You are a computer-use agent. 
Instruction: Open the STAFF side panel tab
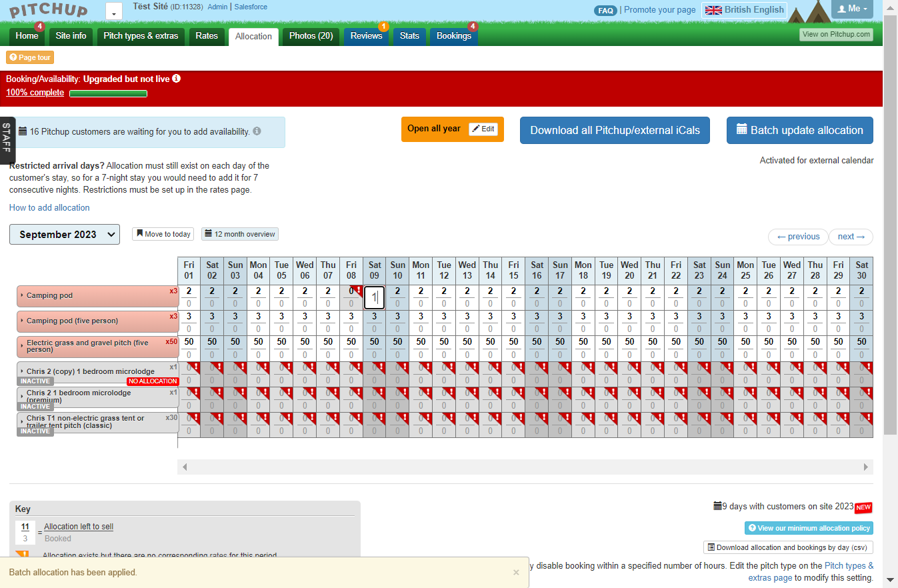pyautogui.click(x=7, y=140)
